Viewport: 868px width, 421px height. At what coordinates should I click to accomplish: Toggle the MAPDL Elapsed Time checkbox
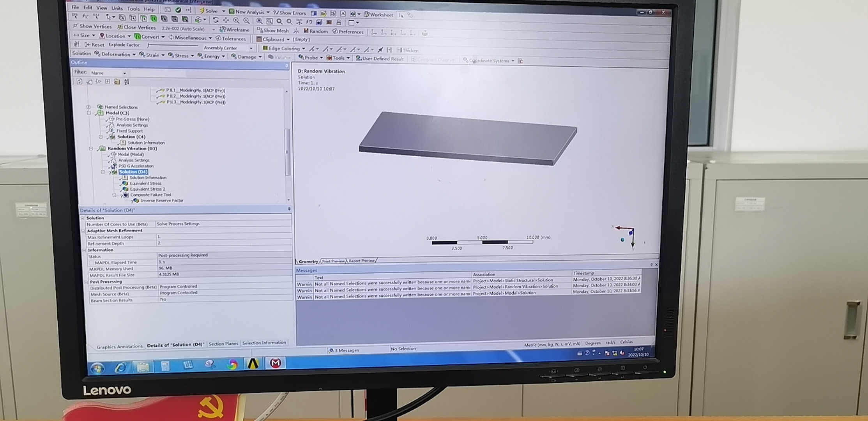point(91,263)
